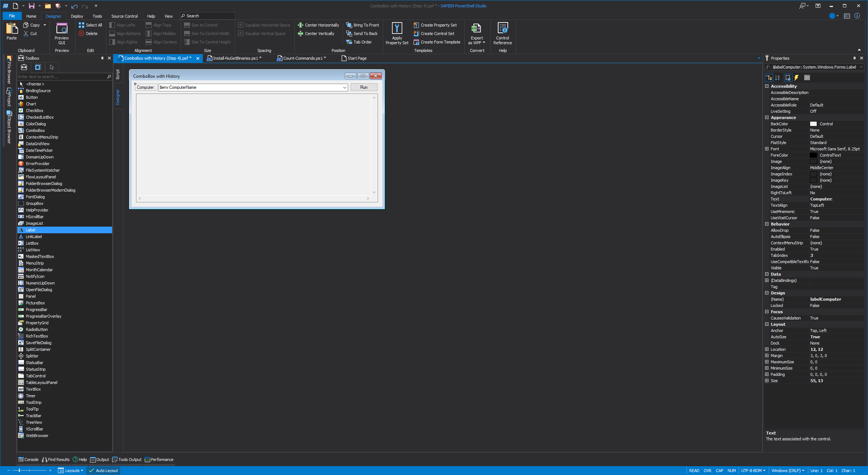Image resolution: width=868 pixels, height=475 pixels.
Task: Click the Run button in the form preview
Action: coord(364,87)
